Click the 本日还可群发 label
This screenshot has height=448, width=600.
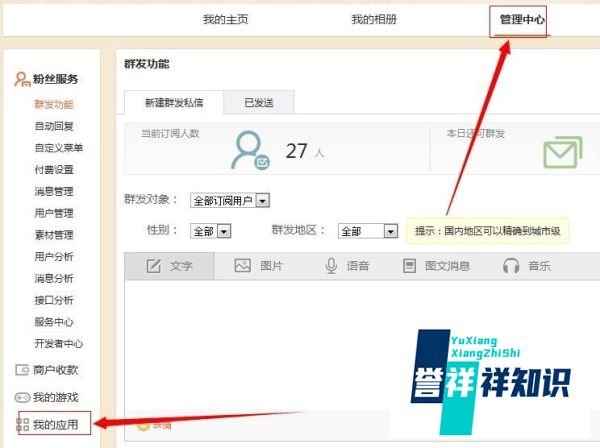click(x=476, y=134)
